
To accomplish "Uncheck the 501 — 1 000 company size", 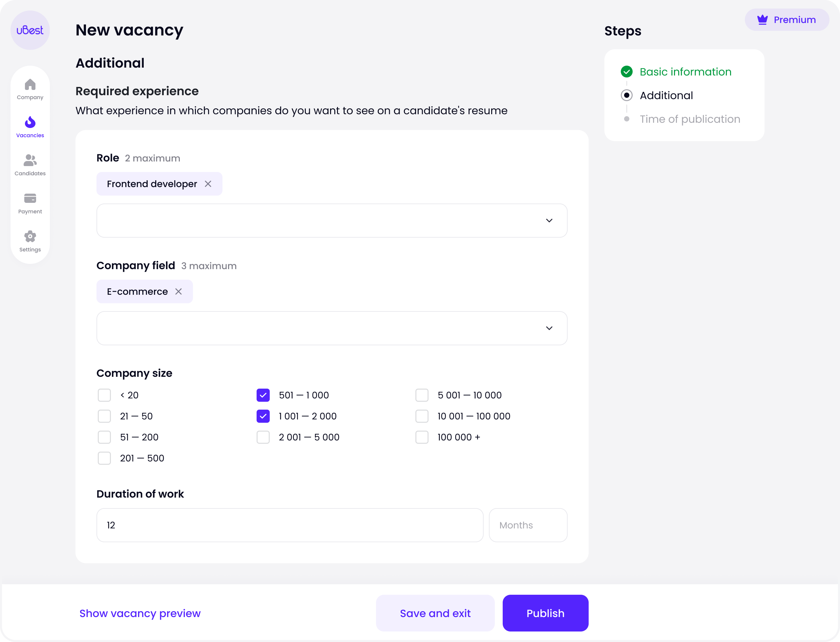I will [263, 395].
